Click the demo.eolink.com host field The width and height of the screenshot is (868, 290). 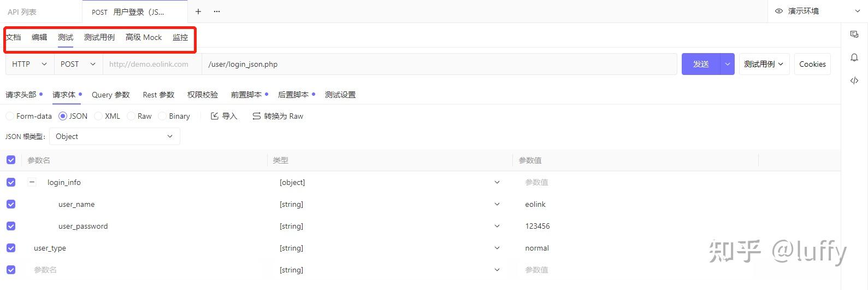152,64
